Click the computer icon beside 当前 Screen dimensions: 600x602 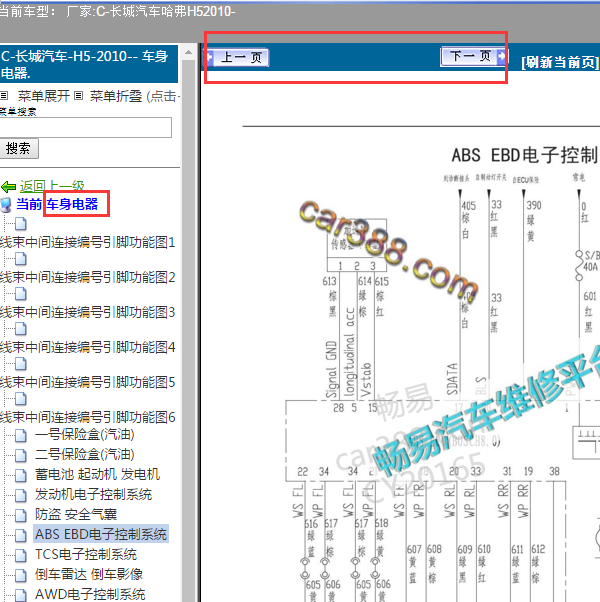tap(6, 205)
